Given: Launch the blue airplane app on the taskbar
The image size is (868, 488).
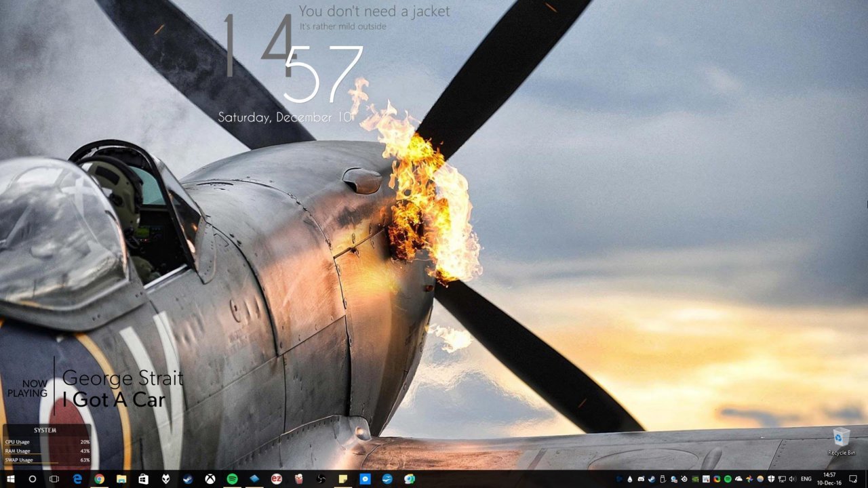Looking at the screenshot, I should [387, 479].
